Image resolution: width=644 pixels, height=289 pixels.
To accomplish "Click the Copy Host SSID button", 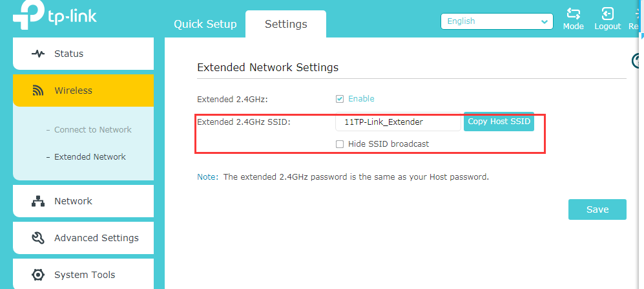I will 499,122.
